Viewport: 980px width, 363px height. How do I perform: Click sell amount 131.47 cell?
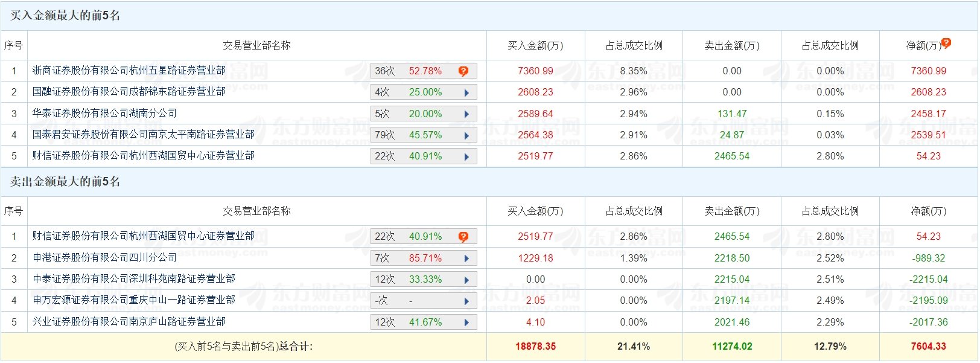coord(732,114)
